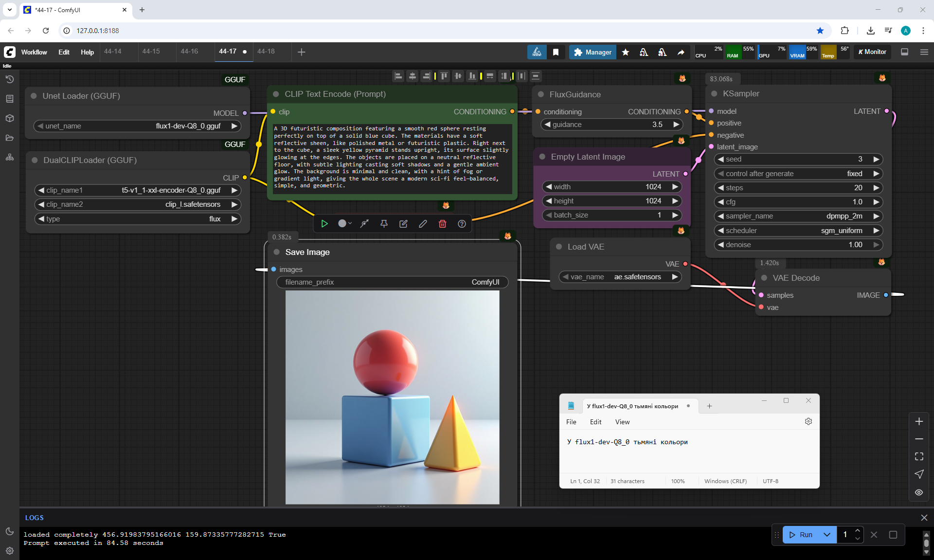
Task: Open the model library cube sidebar icon
Action: (x=10, y=118)
